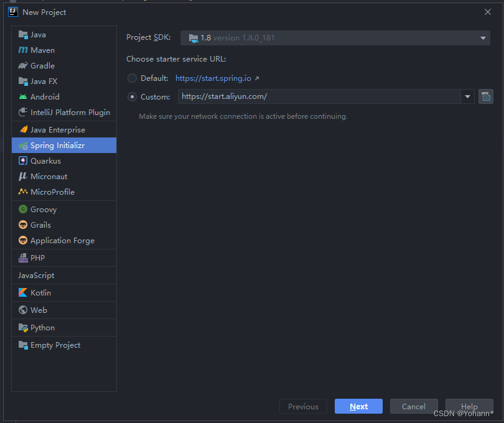Choose the Quarkus generator label
Screen dimensions: 504x423
45,161
